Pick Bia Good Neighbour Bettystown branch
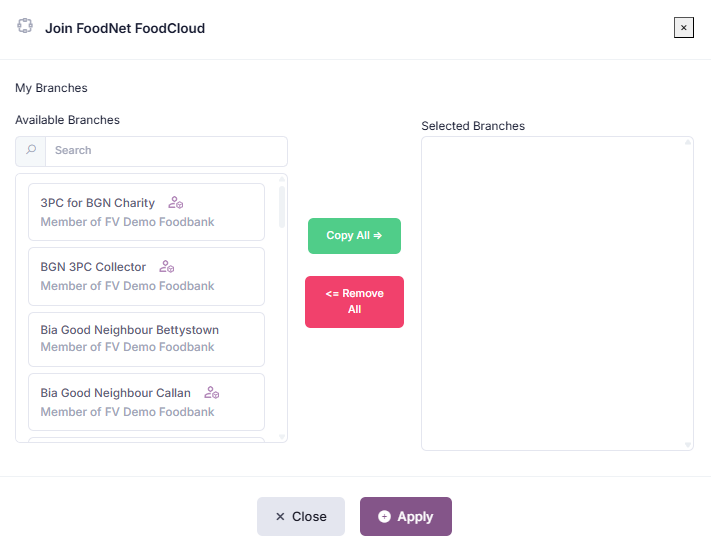Viewport: 711px width, 552px height. pos(146,339)
